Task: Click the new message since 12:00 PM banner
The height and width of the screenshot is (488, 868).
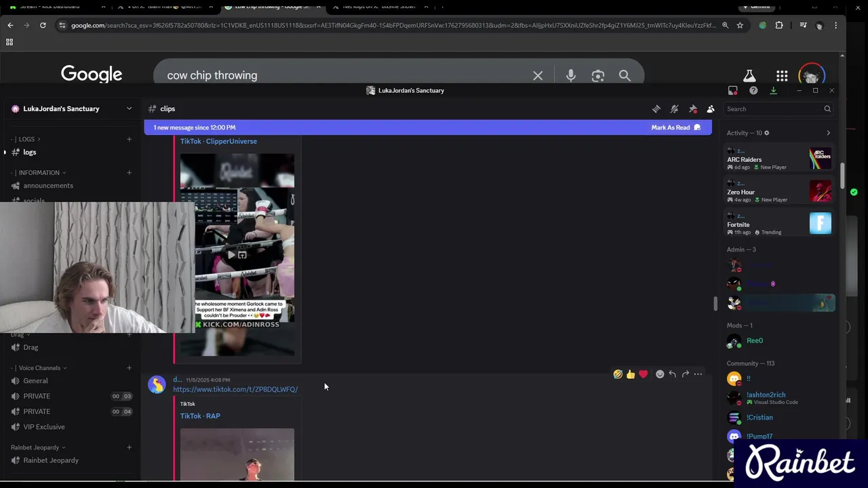Action: 428,127
